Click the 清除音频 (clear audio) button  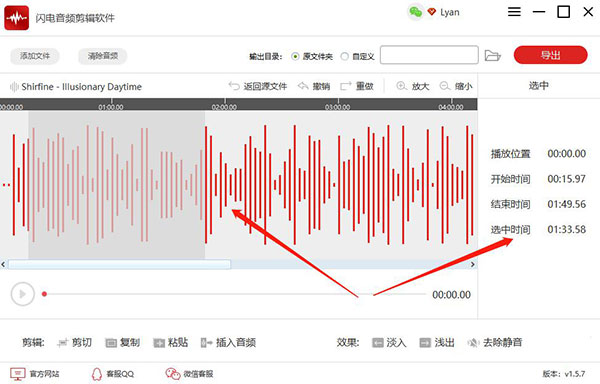[x=103, y=56]
